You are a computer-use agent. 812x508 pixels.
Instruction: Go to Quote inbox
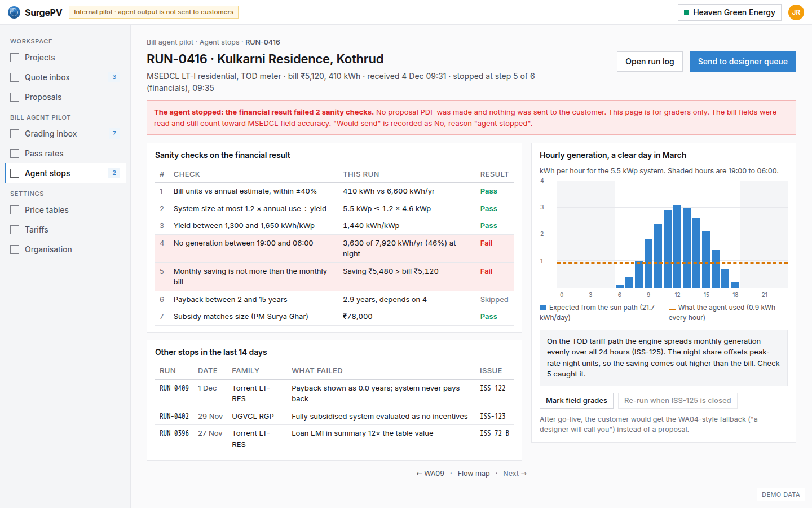tap(65, 77)
